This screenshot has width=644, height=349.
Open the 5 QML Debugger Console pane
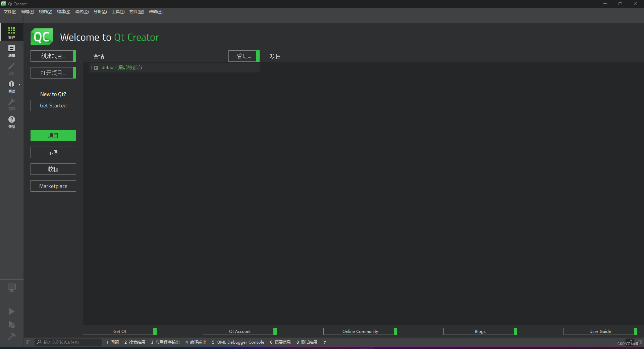[x=238, y=342]
